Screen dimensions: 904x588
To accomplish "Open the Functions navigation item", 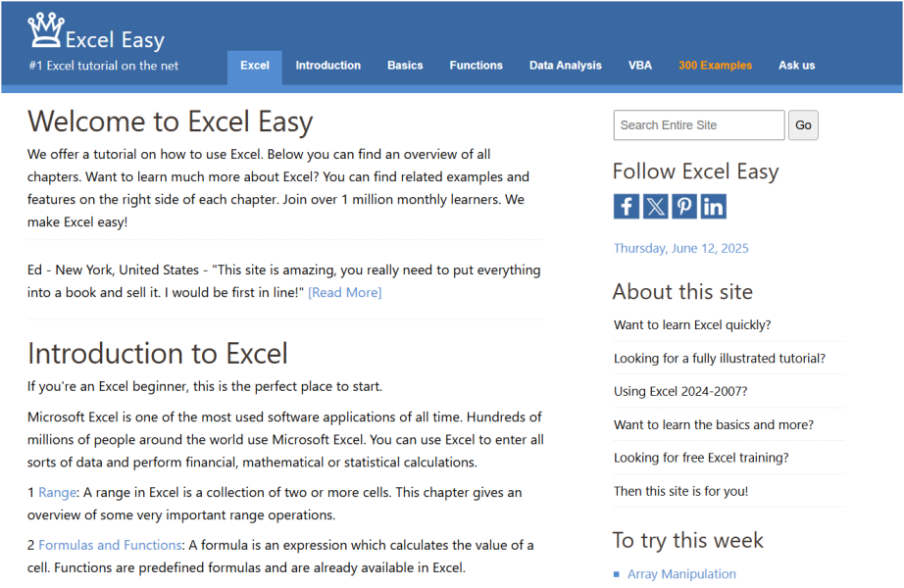I will click(477, 66).
